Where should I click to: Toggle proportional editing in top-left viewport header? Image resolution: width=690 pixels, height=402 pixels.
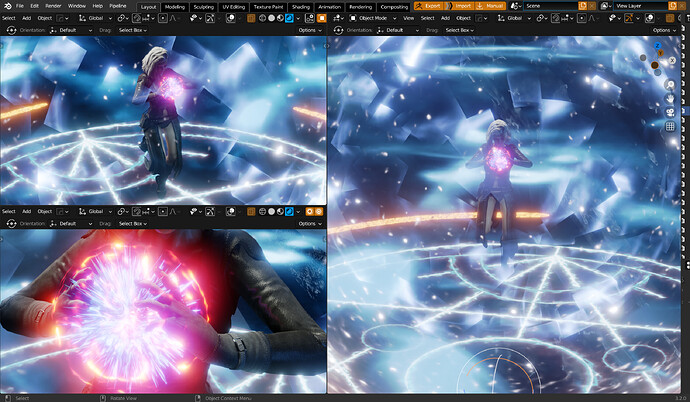pyautogui.click(x=163, y=18)
